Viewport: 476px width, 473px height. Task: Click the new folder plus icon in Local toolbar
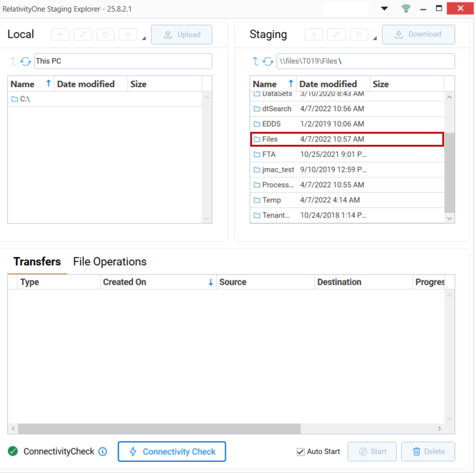tap(60, 34)
